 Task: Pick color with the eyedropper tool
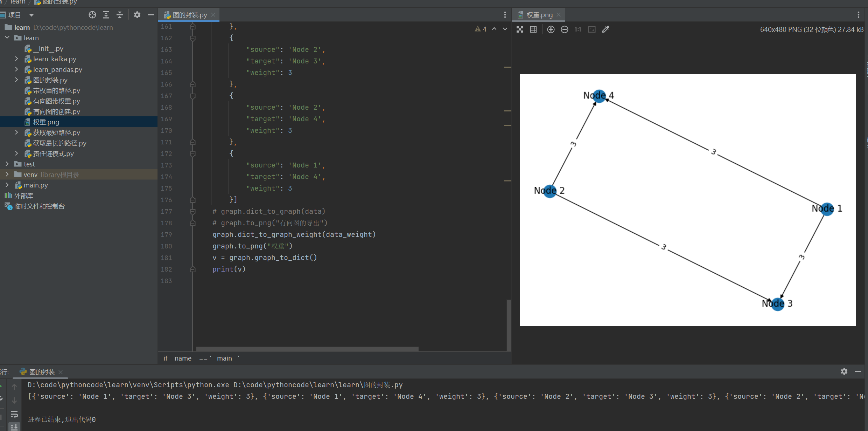pyautogui.click(x=605, y=29)
